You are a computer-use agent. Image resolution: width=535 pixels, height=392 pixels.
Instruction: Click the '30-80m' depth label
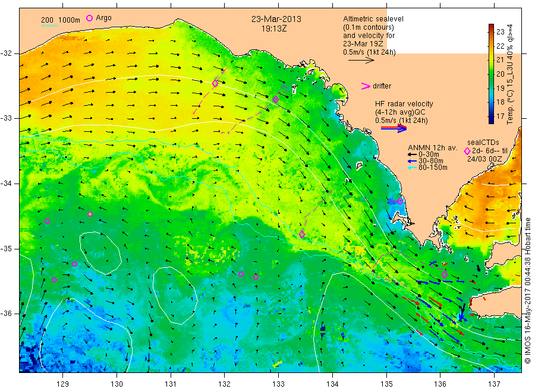tap(431, 161)
